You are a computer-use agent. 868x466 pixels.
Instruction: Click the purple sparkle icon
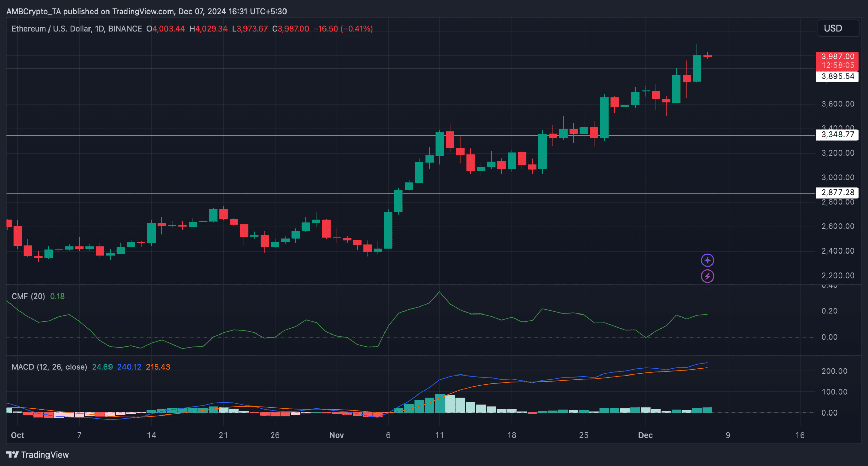[707, 260]
